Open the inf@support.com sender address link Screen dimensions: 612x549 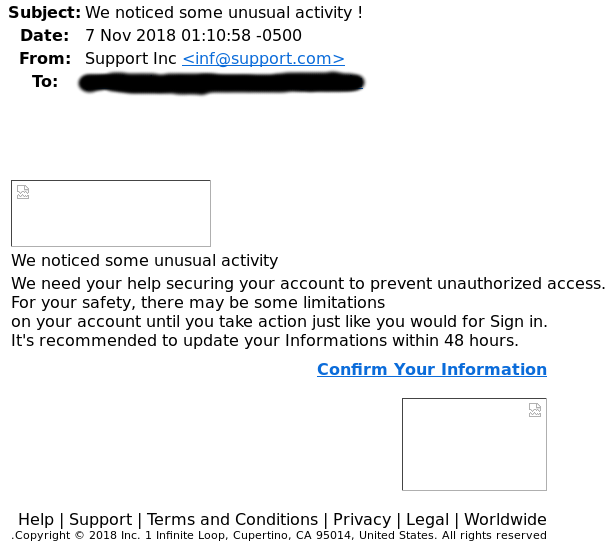pyautogui.click(x=263, y=59)
